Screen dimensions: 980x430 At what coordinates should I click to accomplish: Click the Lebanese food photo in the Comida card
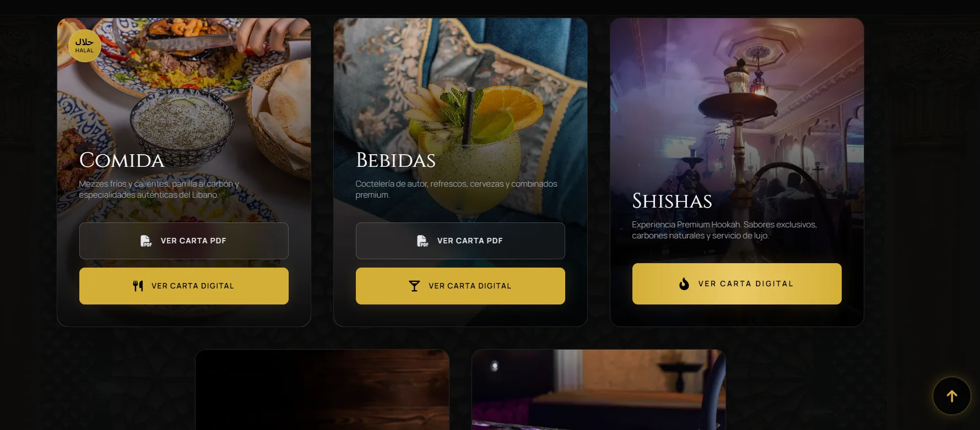coord(184,88)
